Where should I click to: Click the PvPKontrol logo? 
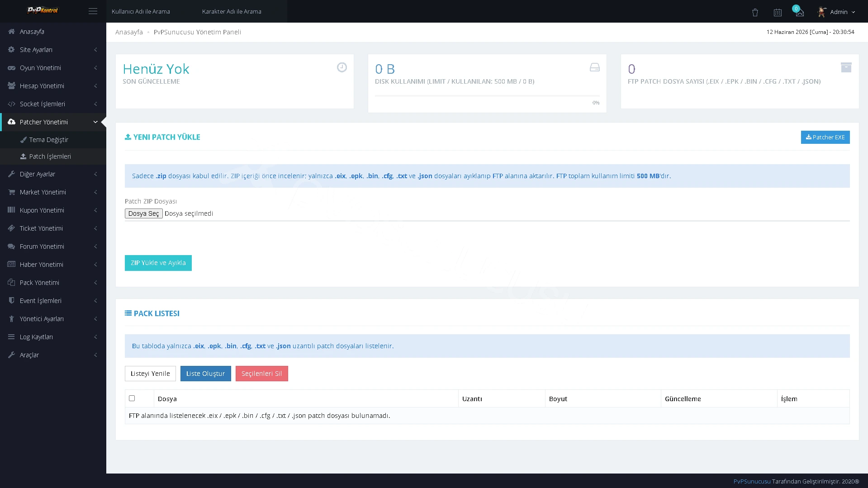coord(43,10)
